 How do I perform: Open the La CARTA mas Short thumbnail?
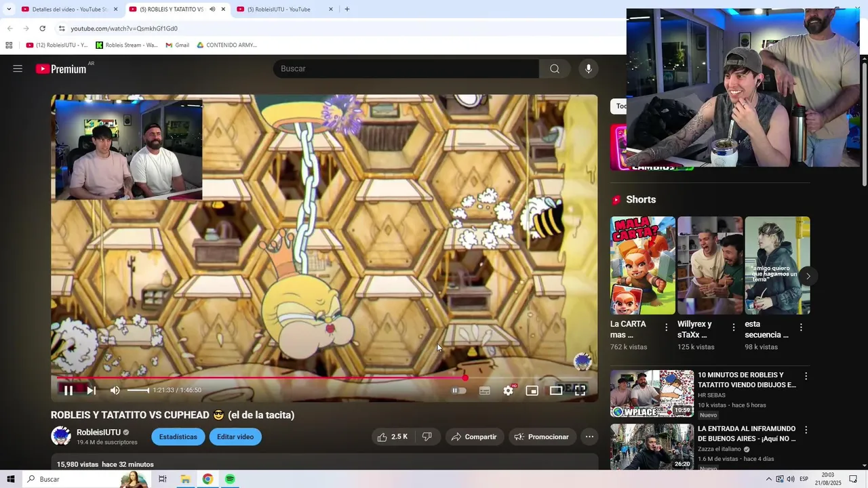click(643, 265)
